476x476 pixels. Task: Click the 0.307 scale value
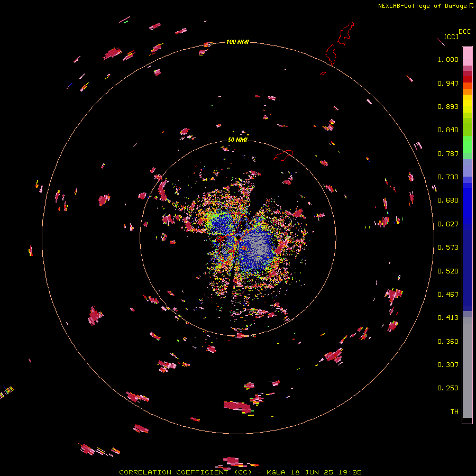coord(448,365)
